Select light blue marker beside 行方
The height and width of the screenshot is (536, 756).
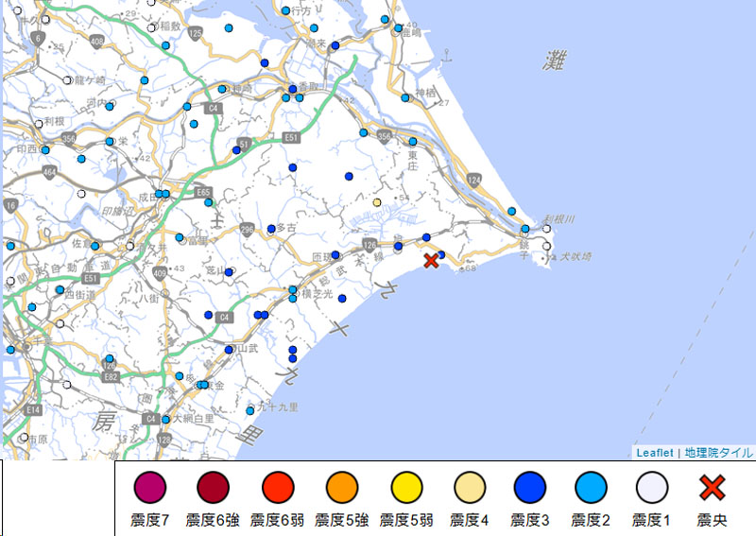285,10
